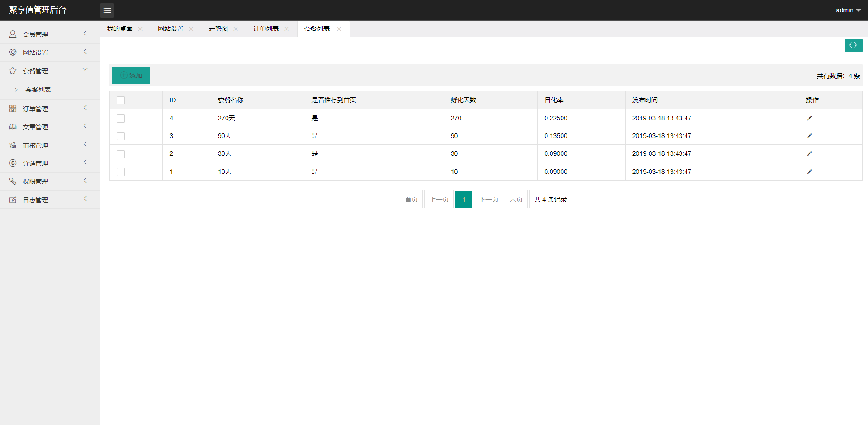
Task: Click the 分销管理 dollar icon
Action: (13, 163)
